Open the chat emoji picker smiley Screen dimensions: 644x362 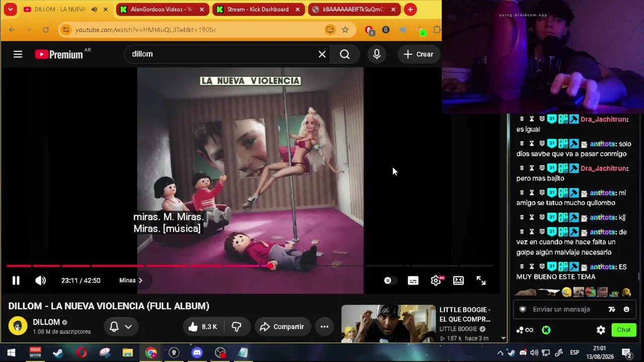pyautogui.click(x=626, y=309)
